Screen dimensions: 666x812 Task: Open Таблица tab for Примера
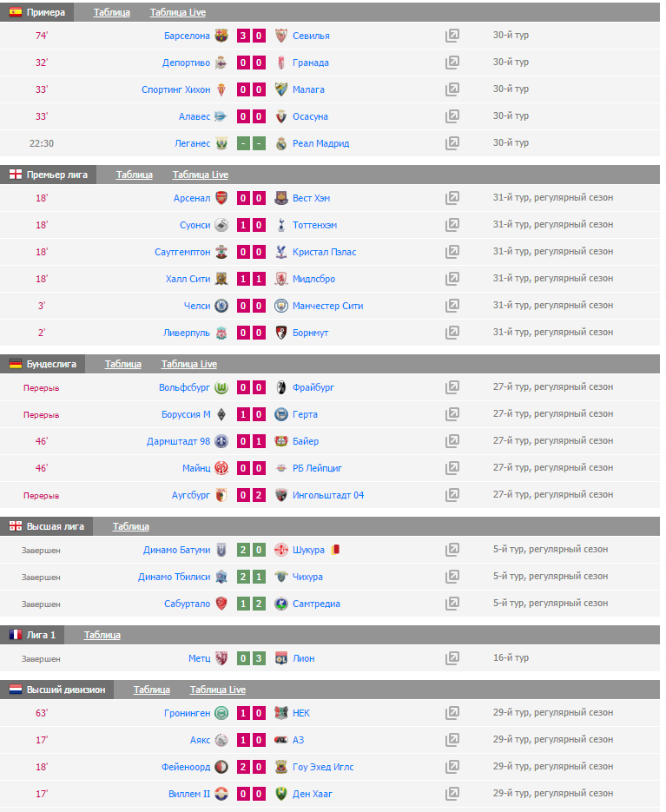111,12
